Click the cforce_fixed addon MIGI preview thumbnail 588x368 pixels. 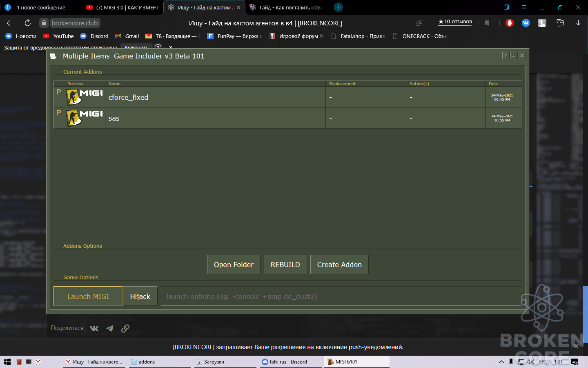pyautogui.click(x=85, y=97)
